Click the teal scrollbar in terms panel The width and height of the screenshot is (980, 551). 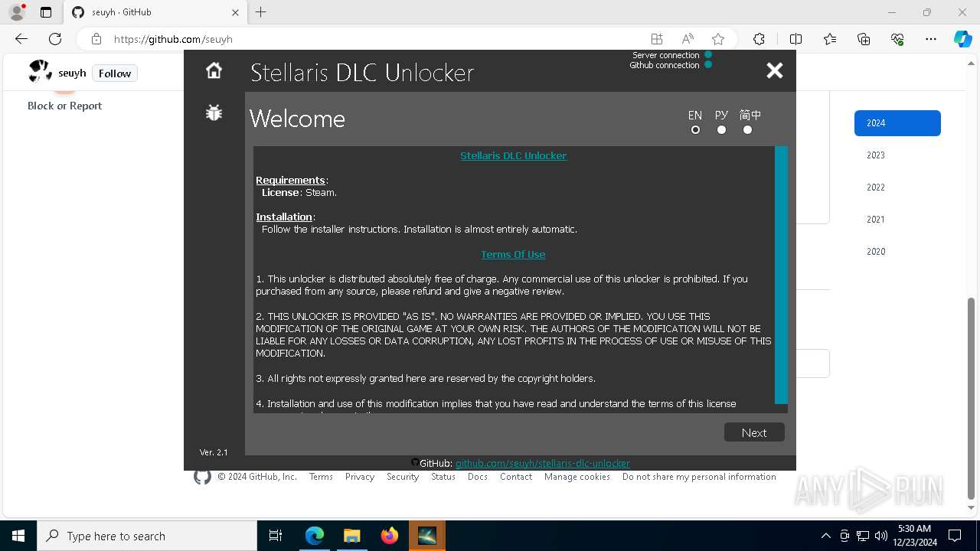point(781,275)
